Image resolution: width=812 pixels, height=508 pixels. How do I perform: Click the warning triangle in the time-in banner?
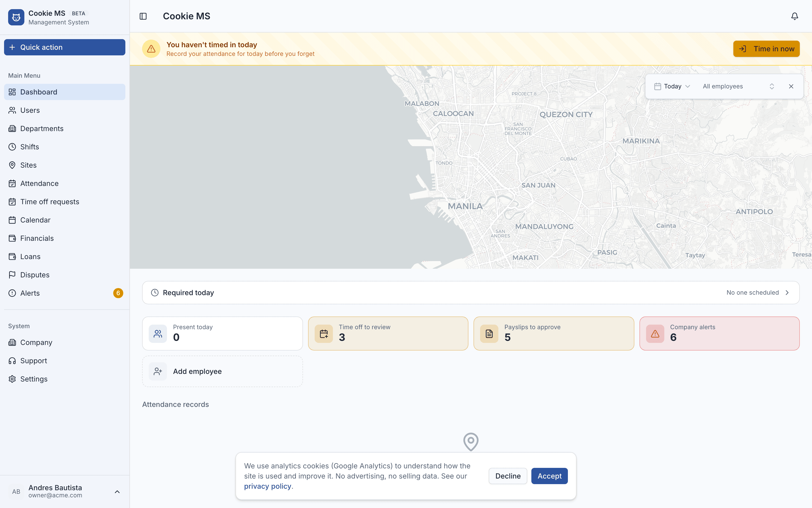point(151,49)
